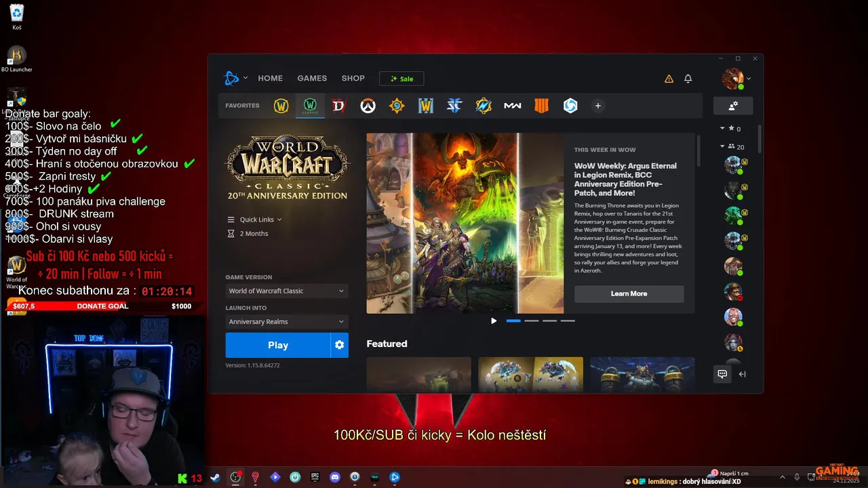The width and height of the screenshot is (868, 488).
Task: Select WoW Classic favorite icon
Action: 310,106
